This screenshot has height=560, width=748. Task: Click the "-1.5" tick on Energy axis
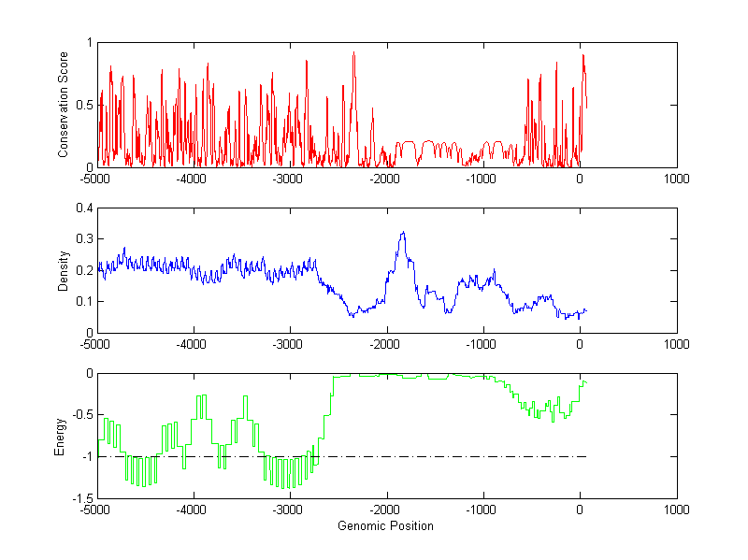coord(79,499)
